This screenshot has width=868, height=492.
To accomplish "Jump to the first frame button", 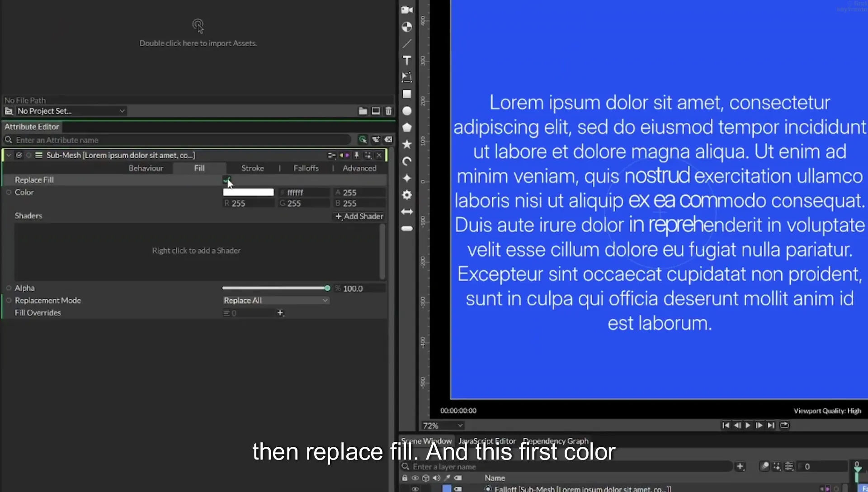I will [x=725, y=425].
